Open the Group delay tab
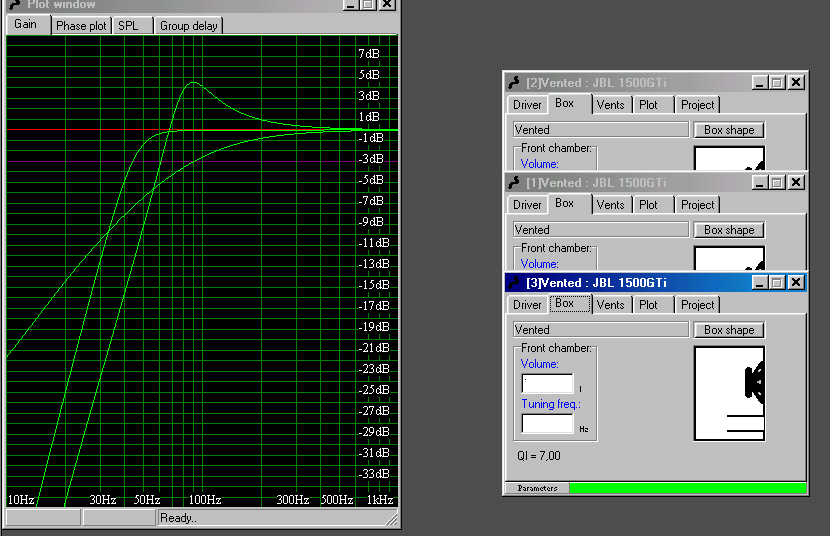Viewport: 830px width, 536px height. coord(188,26)
